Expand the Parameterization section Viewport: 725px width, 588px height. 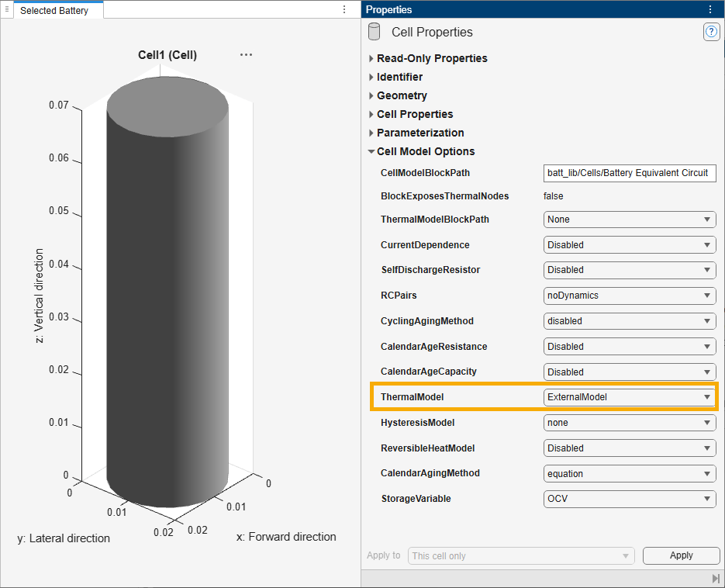pyautogui.click(x=371, y=133)
